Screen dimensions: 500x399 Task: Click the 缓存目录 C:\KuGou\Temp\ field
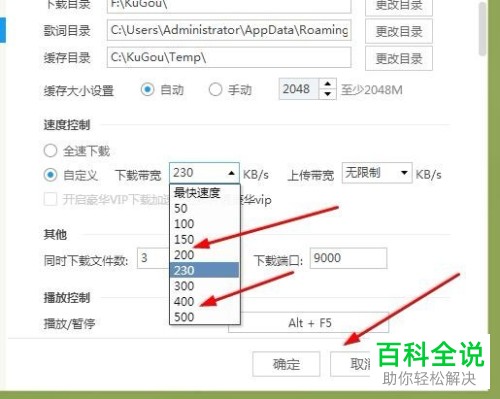tap(229, 57)
